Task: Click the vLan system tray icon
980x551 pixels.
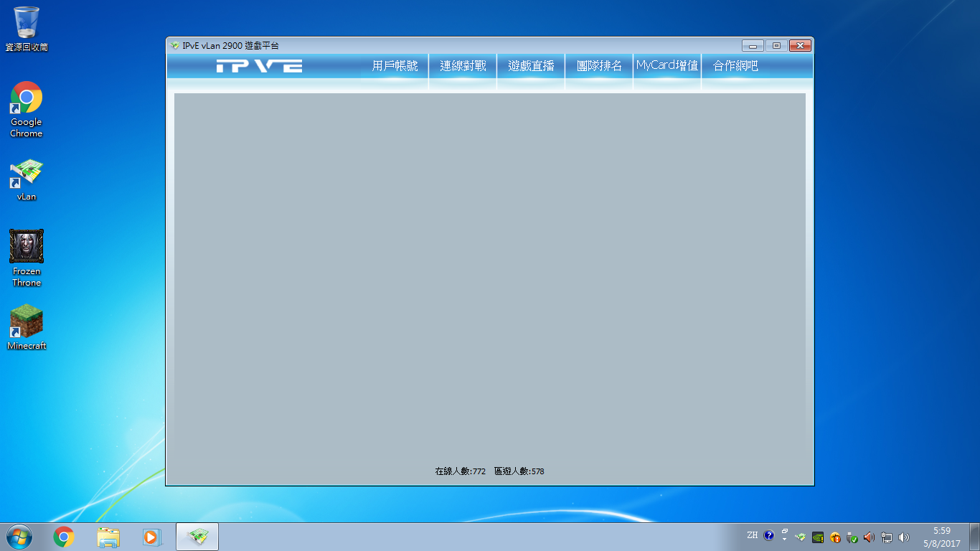Action: pyautogui.click(x=801, y=537)
